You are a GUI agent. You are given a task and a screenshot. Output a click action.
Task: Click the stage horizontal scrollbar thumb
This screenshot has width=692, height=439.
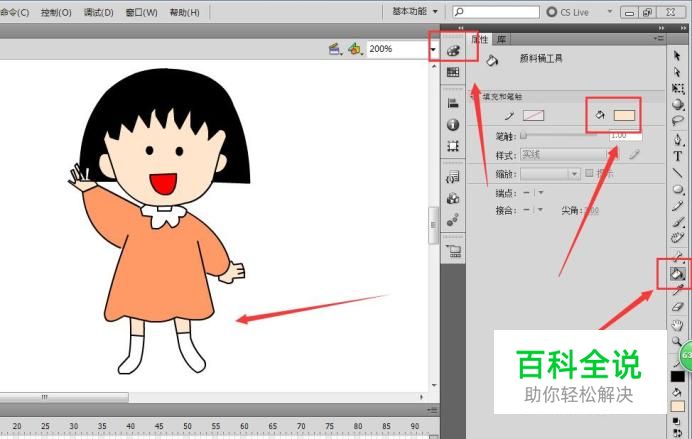pos(64,397)
